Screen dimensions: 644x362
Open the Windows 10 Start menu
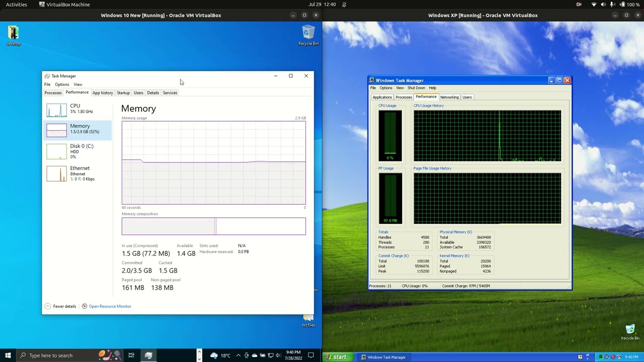8,355
